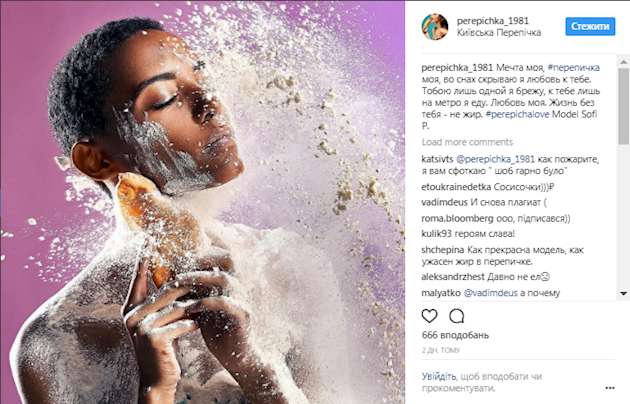Like the post with heart icon
Screen dimensions: 630x404
coord(430,316)
